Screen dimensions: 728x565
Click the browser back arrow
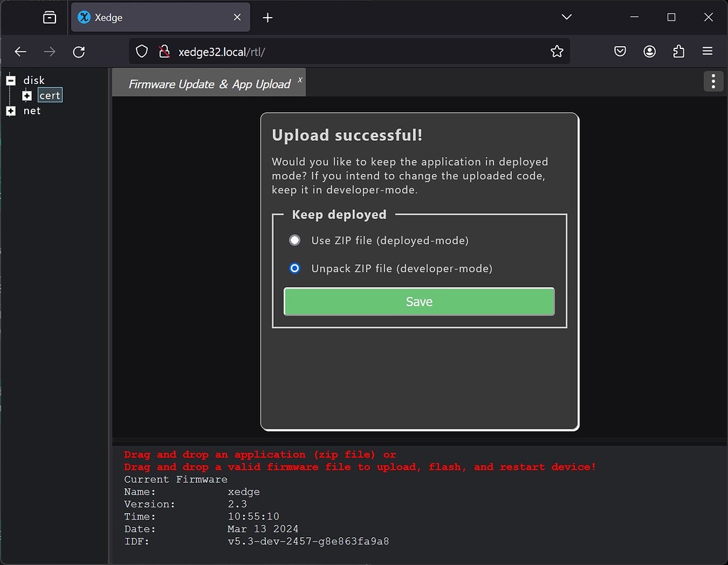coord(21,52)
